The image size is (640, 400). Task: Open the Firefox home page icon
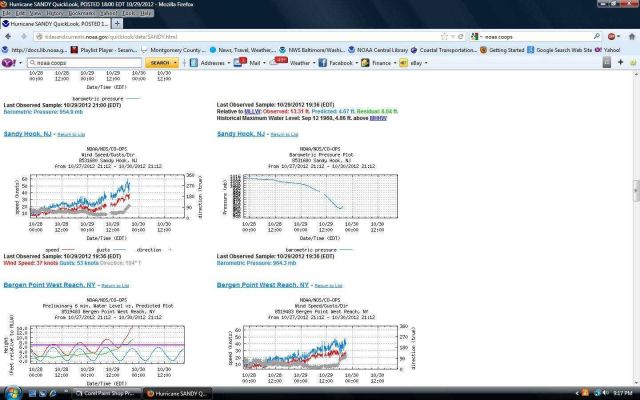point(632,36)
